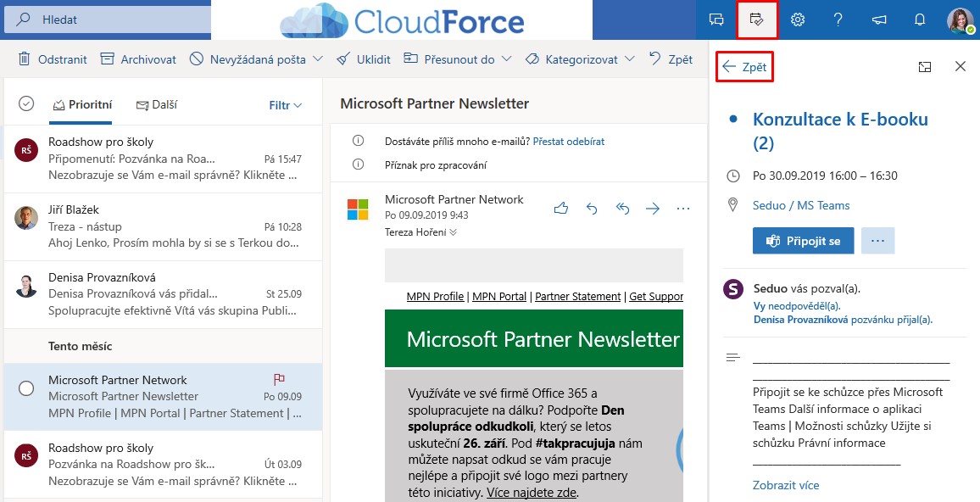The image size is (980, 502).
Task: Open the chat icon in top bar
Action: (716, 20)
